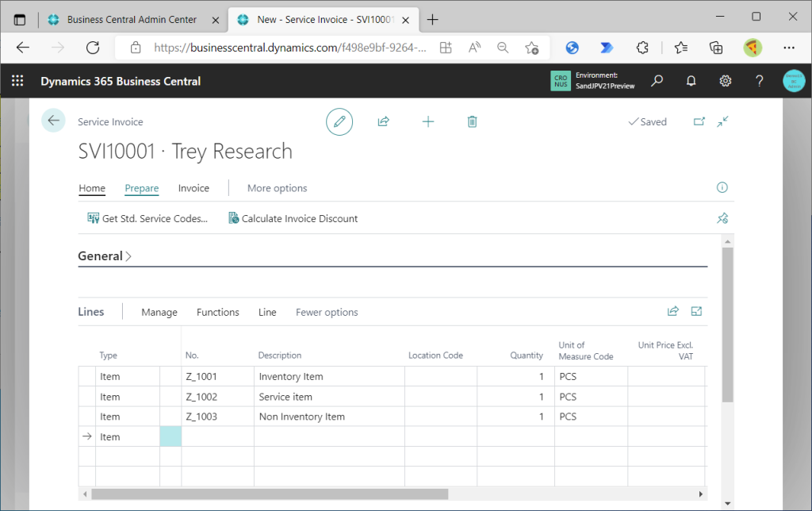Screen dimensions: 812x511
Task: Switch to Business Central Admin Center tab
Action: point(132,20)
